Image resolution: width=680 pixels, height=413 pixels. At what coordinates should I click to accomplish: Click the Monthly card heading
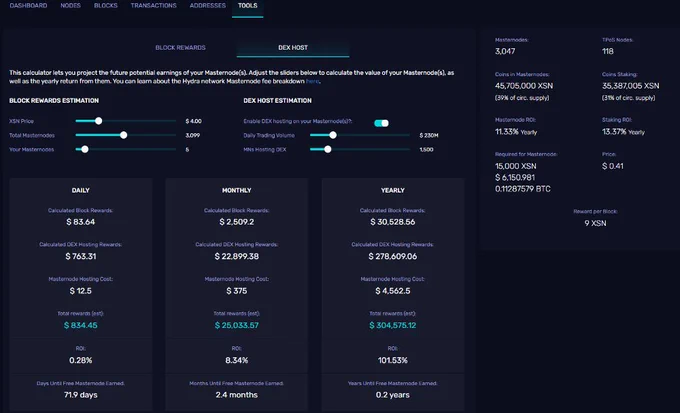pos(237,190)
